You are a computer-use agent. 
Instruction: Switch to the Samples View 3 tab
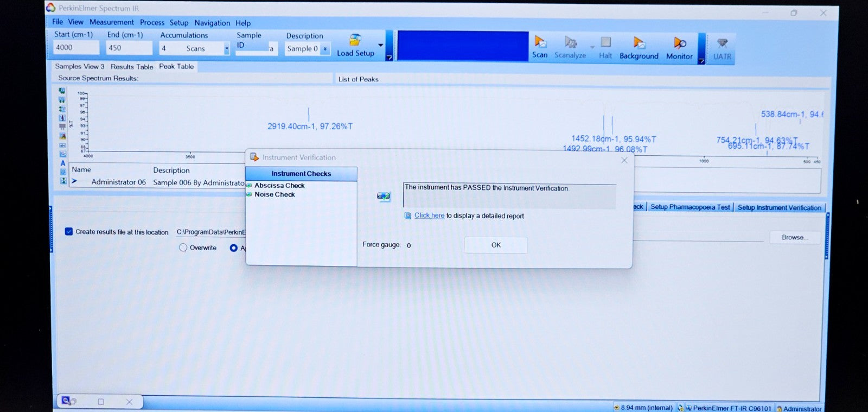coord(80,66)
